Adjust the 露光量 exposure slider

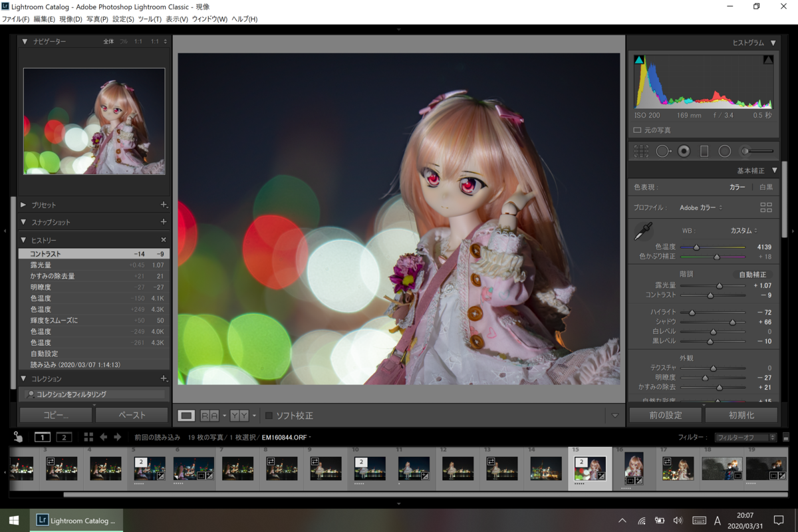point(712,285)
